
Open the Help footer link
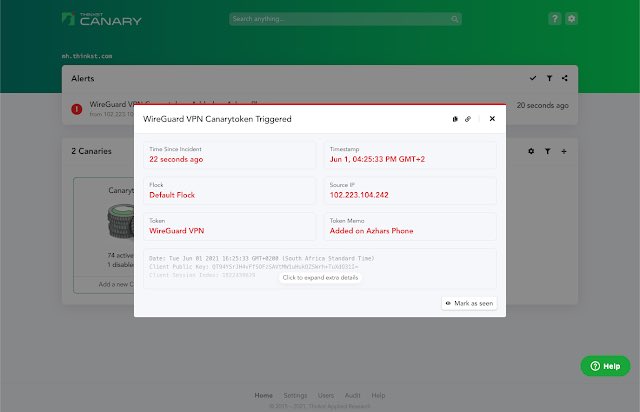(x=378, y=395)
